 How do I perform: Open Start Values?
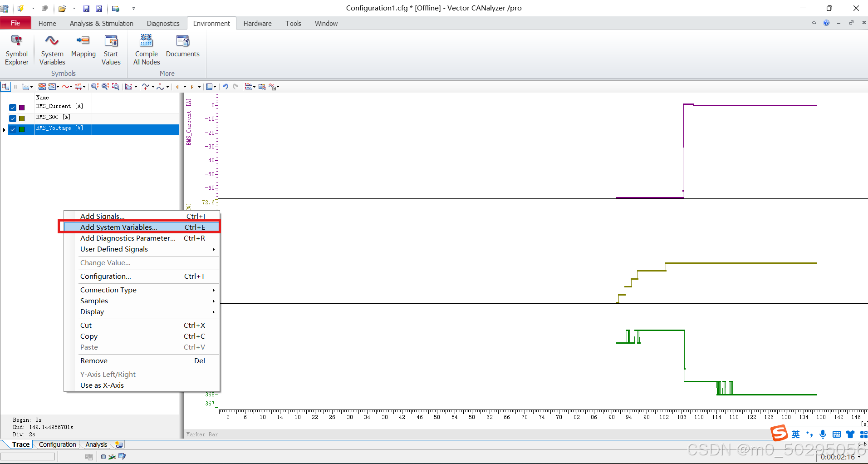tap(111, 50)
